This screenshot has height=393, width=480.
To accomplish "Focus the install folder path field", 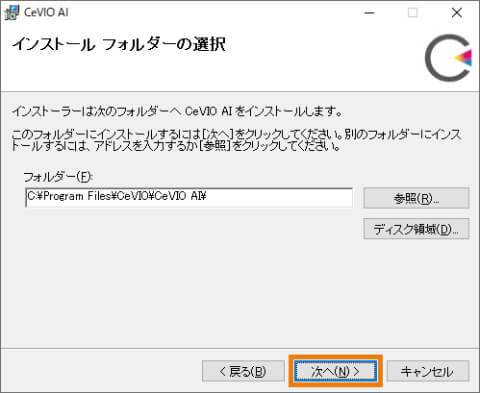I will point(189,197).
